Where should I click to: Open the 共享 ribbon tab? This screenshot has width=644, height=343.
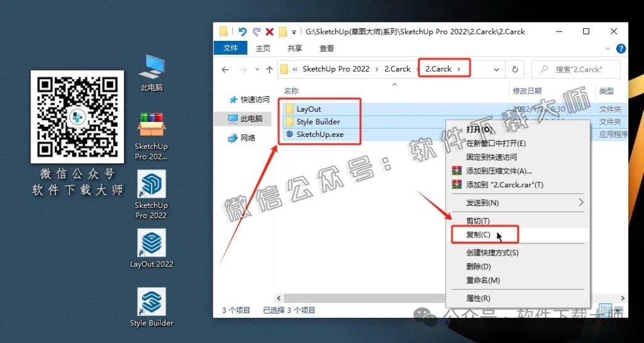(x=294, y=48)
